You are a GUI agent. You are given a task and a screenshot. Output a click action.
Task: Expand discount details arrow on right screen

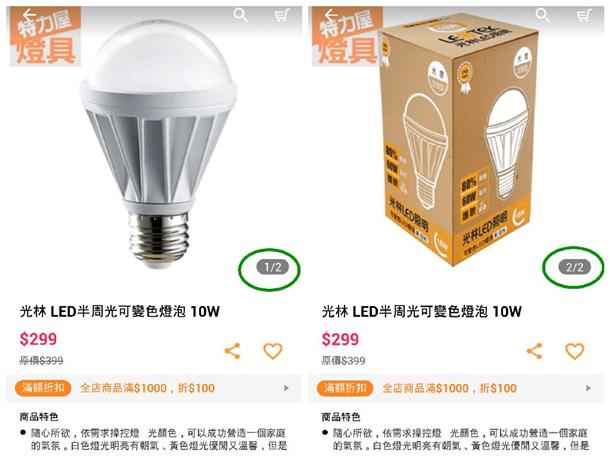point(588,388)
